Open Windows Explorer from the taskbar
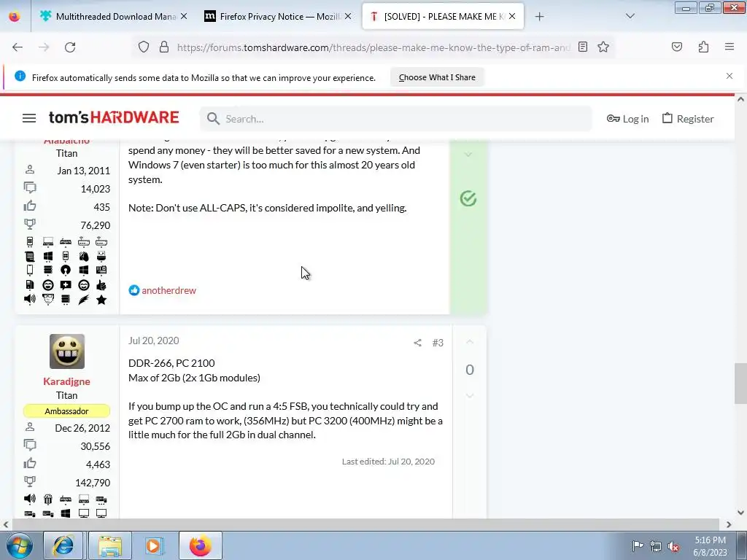The image size is (747, 560). (110, 545)
